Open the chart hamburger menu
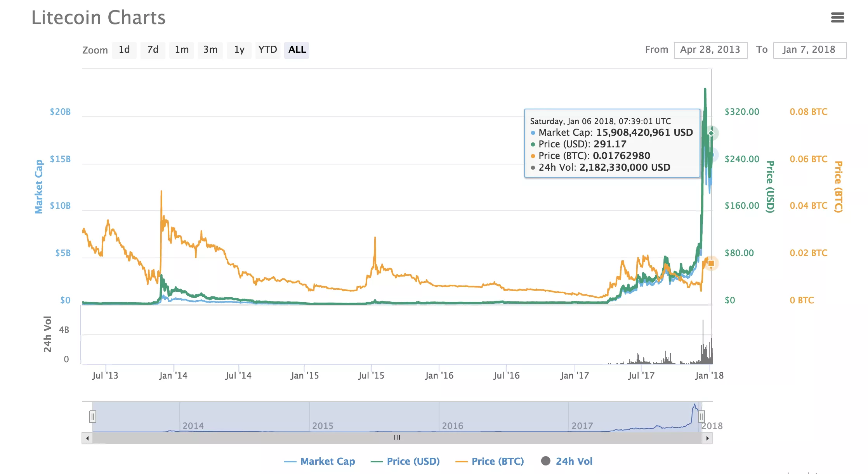The image size is (868, 474). [x=837, y=17]
